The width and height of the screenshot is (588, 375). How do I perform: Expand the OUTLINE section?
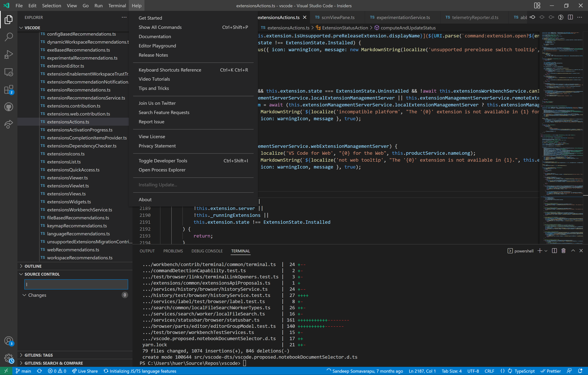[x=33, y=266]
